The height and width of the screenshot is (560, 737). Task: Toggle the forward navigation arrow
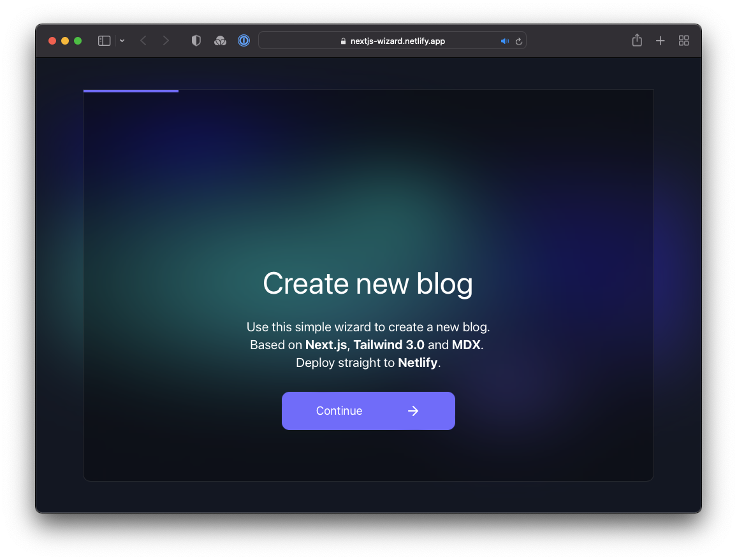click(166, 40)
